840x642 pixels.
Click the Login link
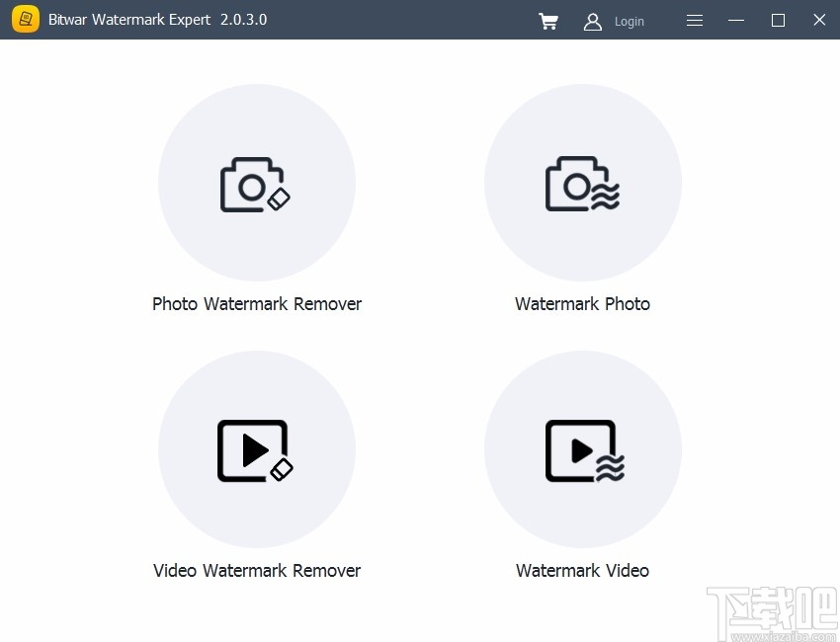pos(630,21)
